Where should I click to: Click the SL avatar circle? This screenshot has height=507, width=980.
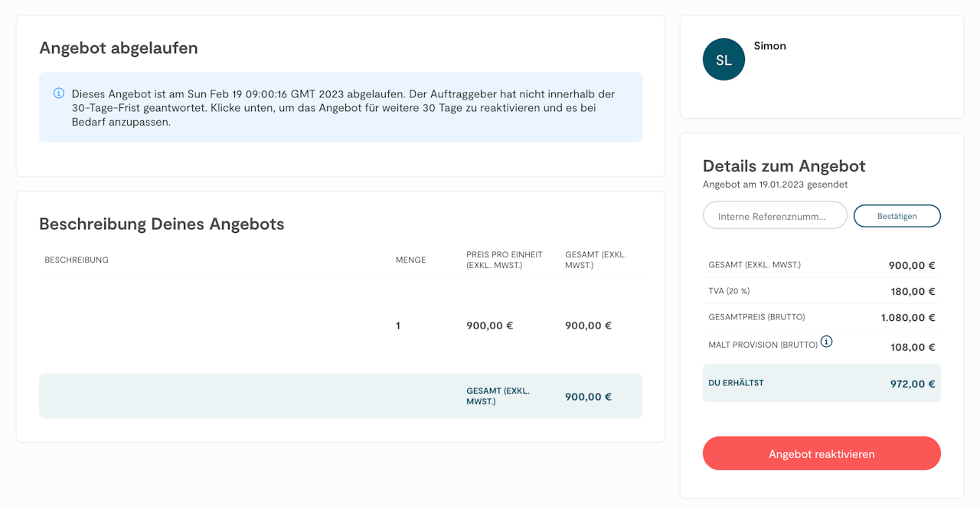click(x=724, y=60)
